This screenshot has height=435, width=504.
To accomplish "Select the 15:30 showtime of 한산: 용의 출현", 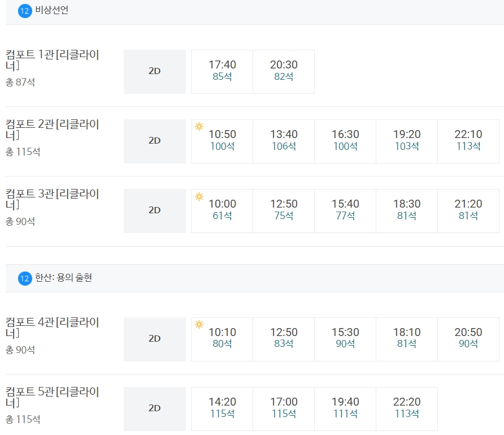I will click(345, 339).
